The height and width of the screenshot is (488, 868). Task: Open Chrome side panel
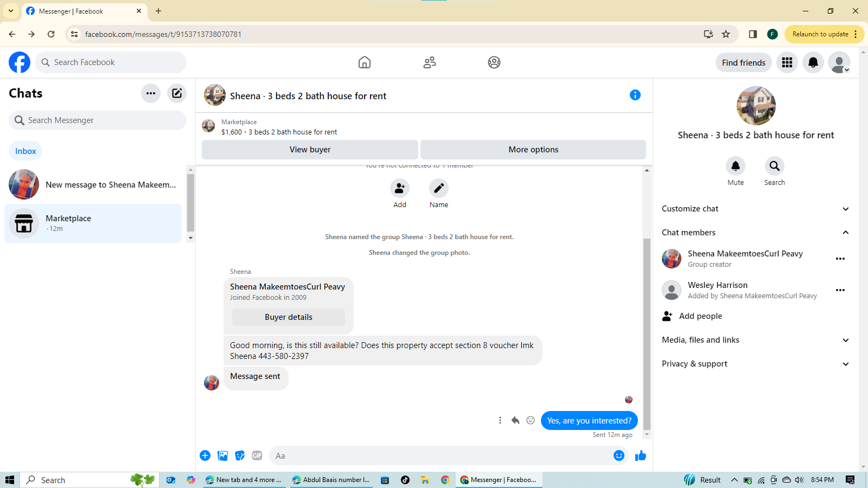tap(752, 34)
